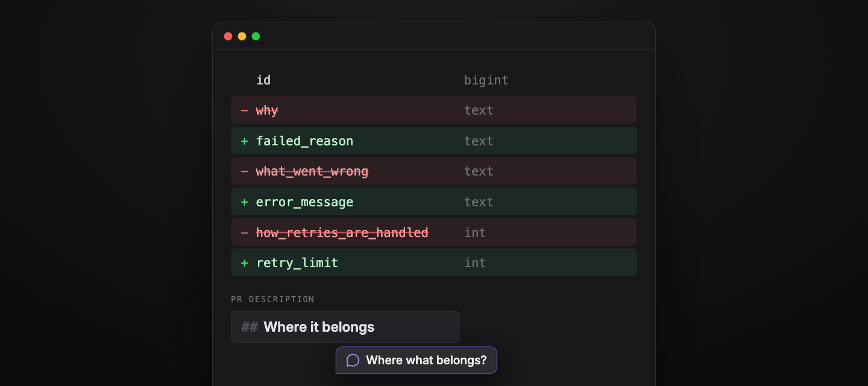
Task: Click the struck-through 'what_went_wrong' column name
Action: [312, 171]
